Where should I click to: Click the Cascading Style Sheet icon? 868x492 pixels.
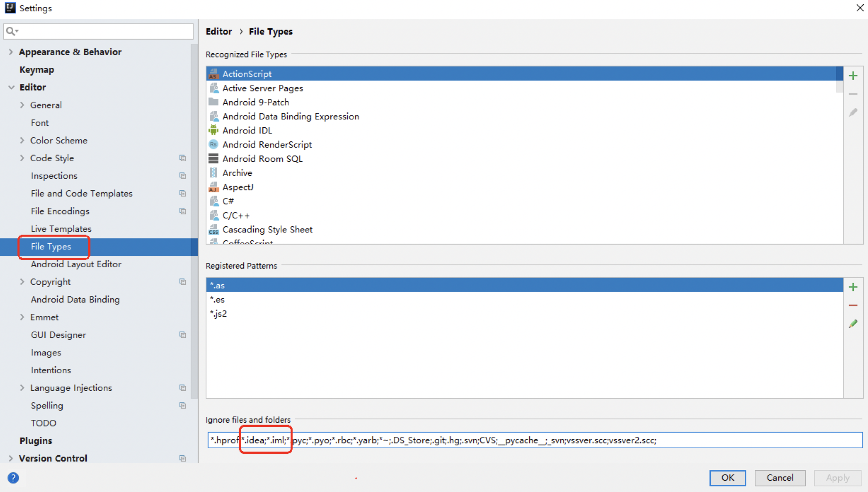214,230
